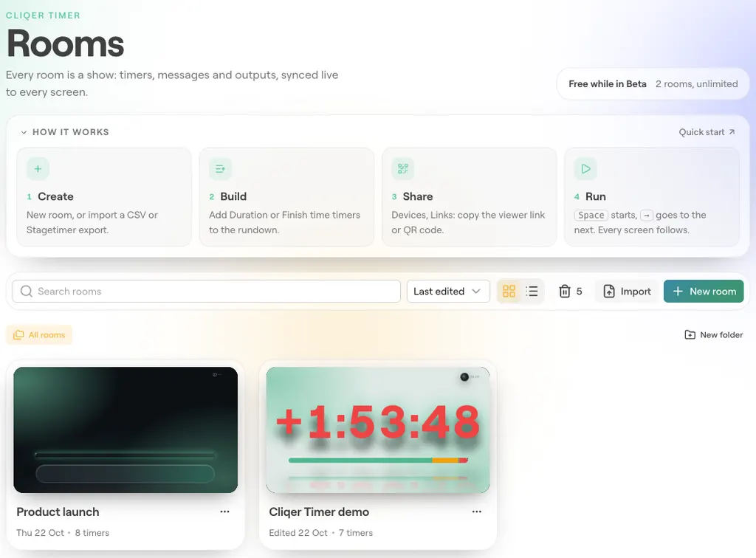The image size is (756, 558).
Task: Click the 'Thu 22 Oct' date text
Action: pos(40,533)
